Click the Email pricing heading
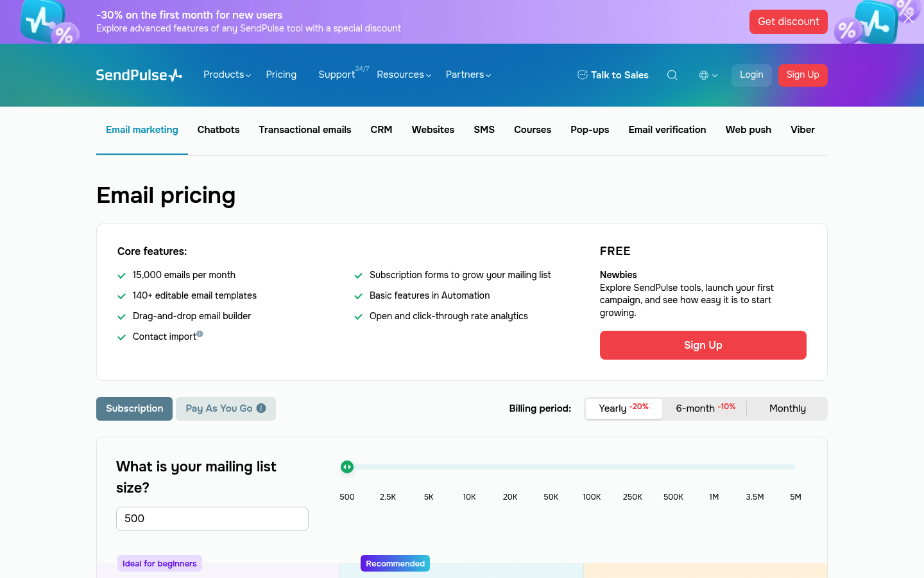Image resolution: width=924 pixels, height=578 pixels. point(166,195)
